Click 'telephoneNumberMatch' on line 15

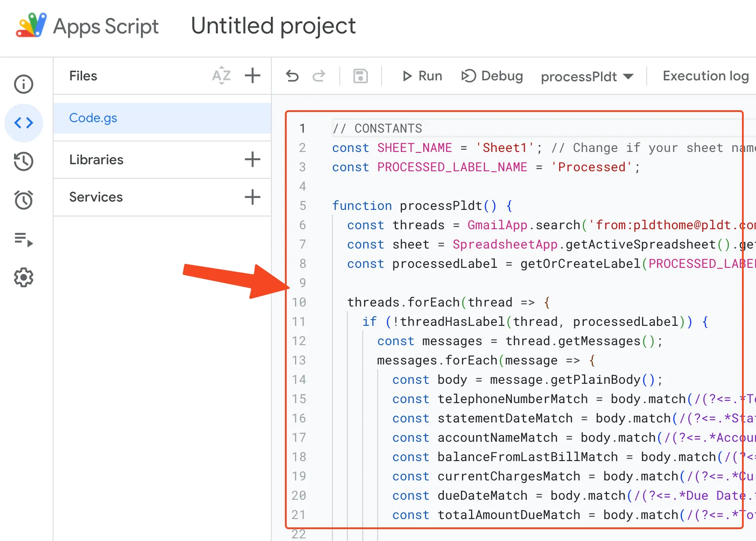512,399
